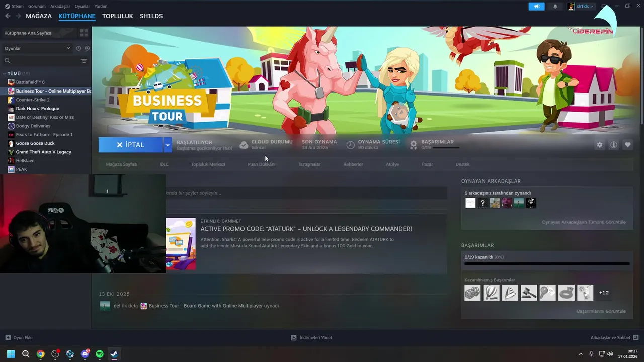Open the sh1lds account dropdown

pyautogui.click(x=581, y=7)
